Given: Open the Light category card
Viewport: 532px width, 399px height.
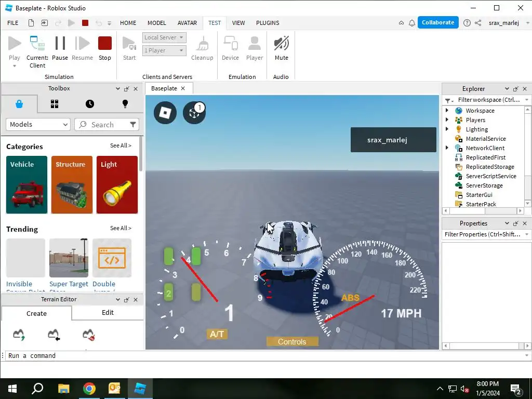Looking at the screenshot, I should pyautogui.click(x=117, y=184).
